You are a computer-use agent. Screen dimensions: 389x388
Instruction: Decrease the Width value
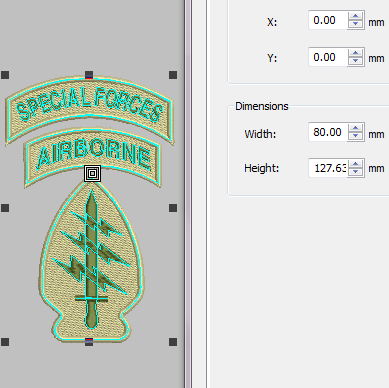point(356,136)
